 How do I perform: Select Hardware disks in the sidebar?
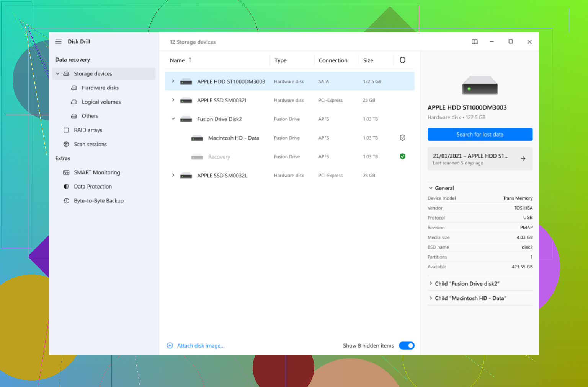click(100, 88)
